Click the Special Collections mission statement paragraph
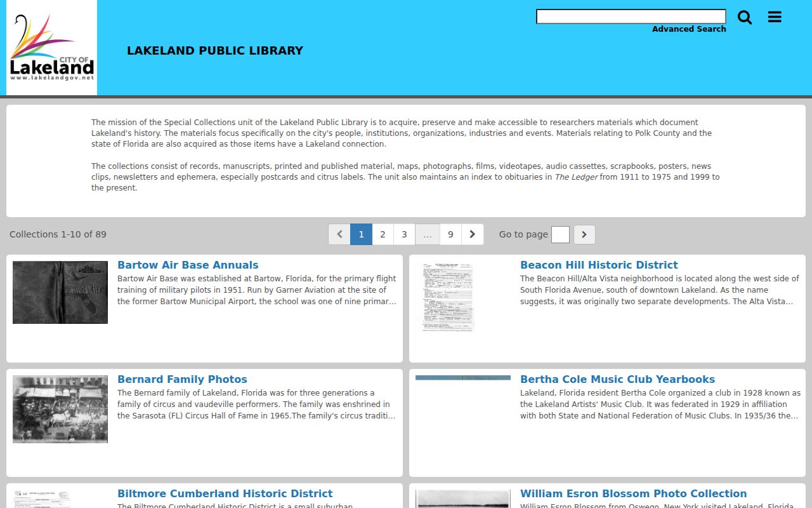Screen dimensions: 812x508 (x=402, y=133)
